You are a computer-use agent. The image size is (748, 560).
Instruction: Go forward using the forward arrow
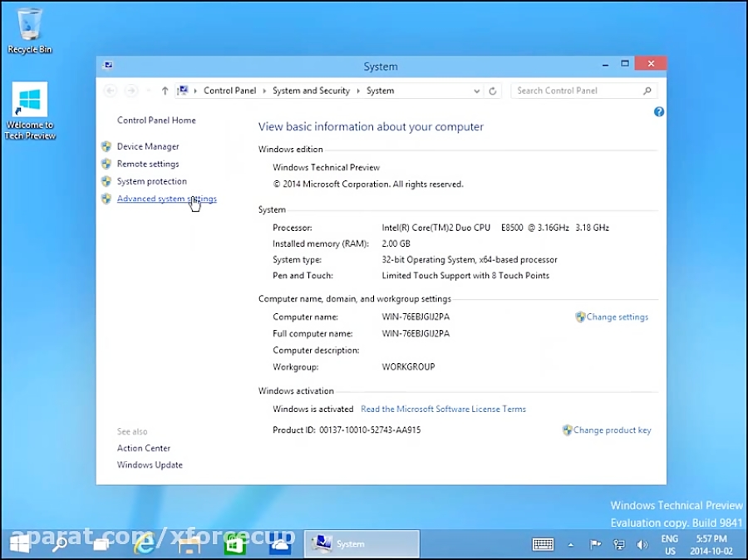click(x=131, y=91)
